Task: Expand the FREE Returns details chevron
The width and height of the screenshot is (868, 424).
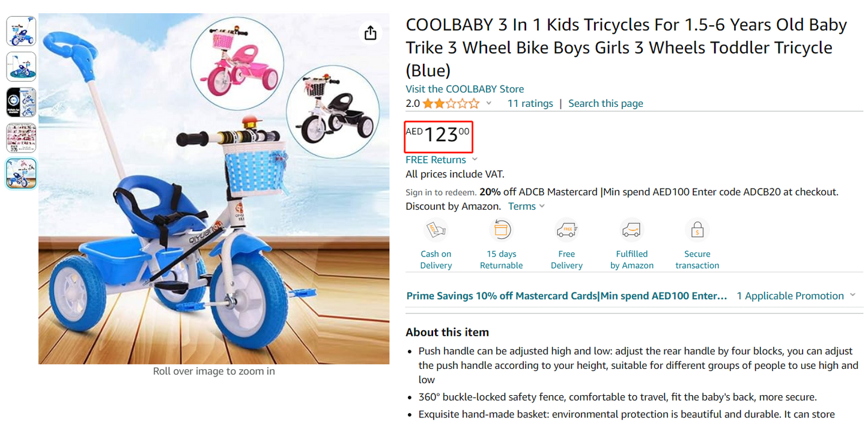Action: click(x=475, y=159)
